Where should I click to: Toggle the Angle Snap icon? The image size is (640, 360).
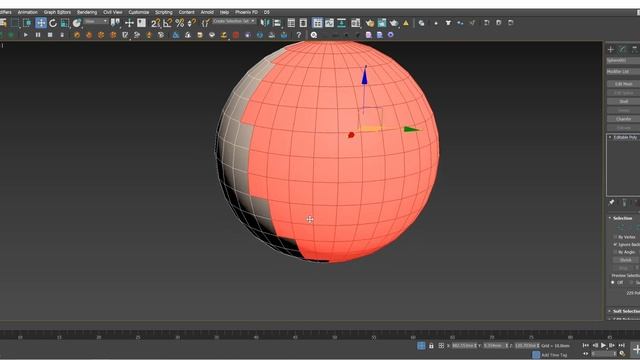tap(168, 23)
